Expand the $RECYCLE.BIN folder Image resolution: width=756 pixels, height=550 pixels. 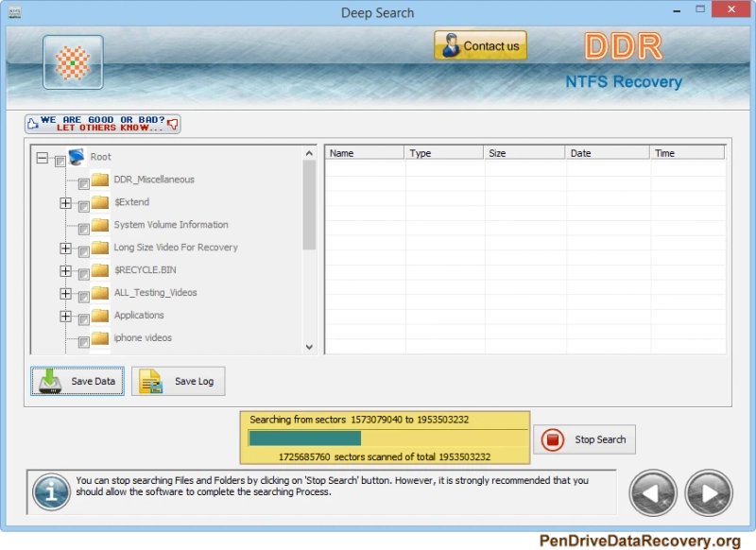click(x=65, y=270)
